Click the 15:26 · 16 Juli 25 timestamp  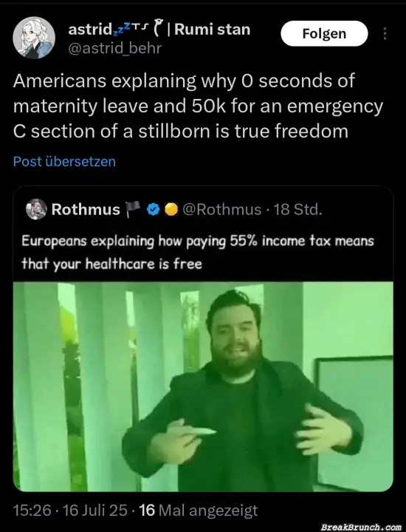[x=70, y=510]
